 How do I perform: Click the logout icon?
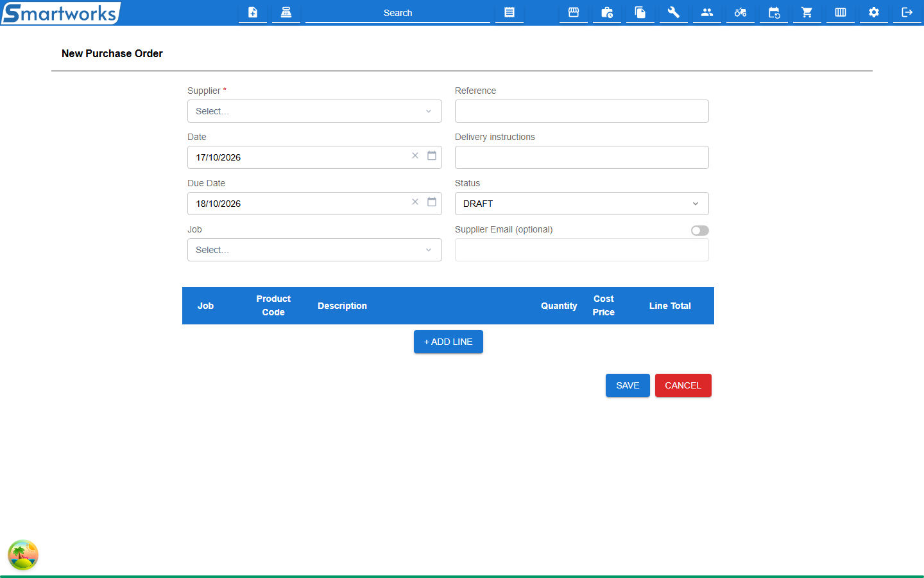click(907, 12)
